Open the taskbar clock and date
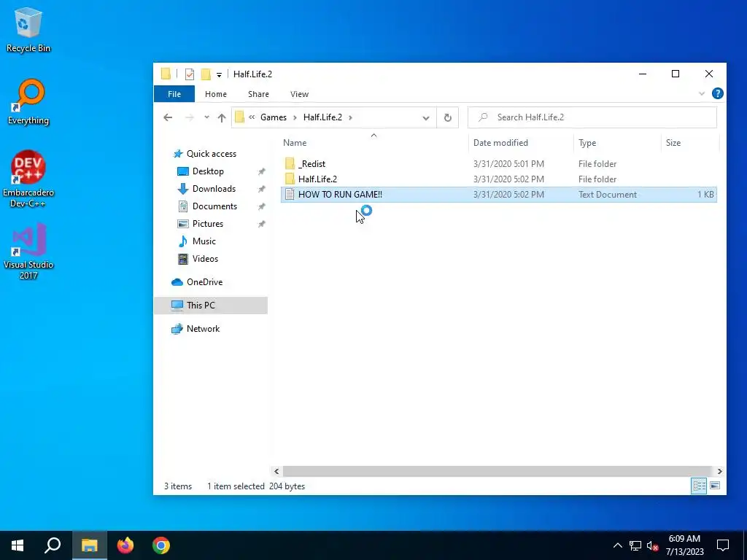This screenshot has width=747, height=560. click(x=684, y=545)
